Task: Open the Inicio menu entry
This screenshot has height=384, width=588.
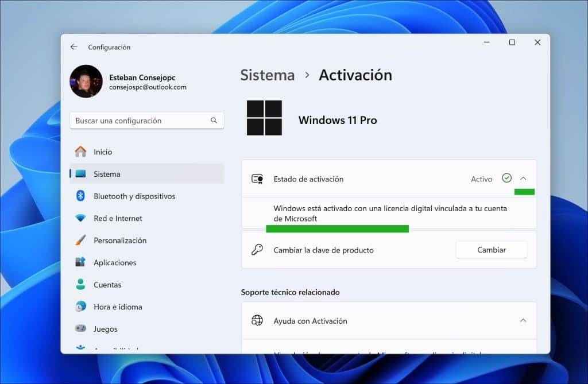Action: (147, 152)
